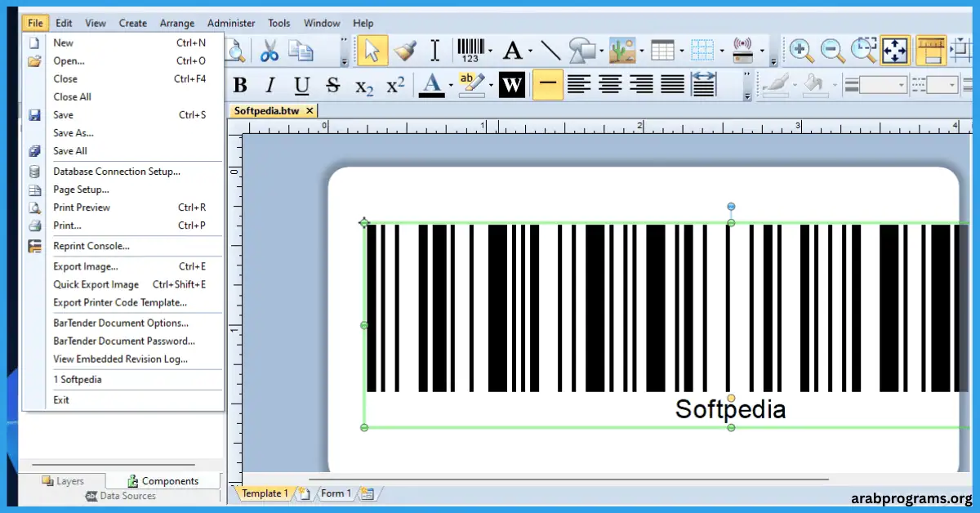Image resolution: width=980 pixels, height=513 pixels.
Task: Toggle the highlighted single-line button
Action: pos(548,84)
